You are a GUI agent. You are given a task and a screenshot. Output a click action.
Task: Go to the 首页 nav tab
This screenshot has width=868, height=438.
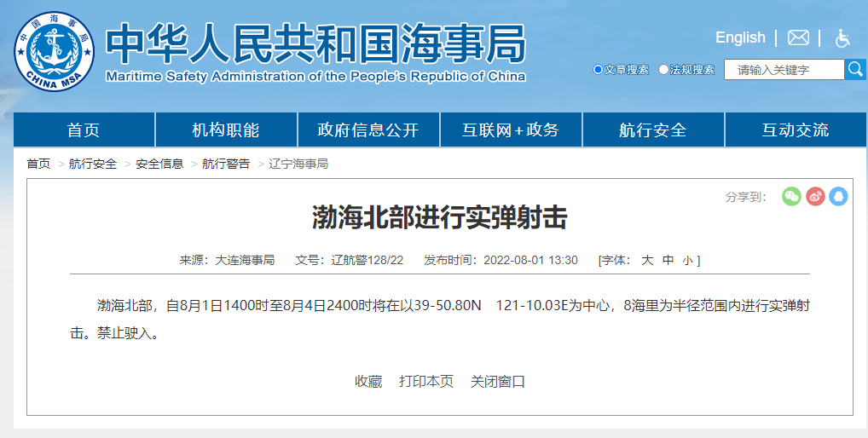84,130
